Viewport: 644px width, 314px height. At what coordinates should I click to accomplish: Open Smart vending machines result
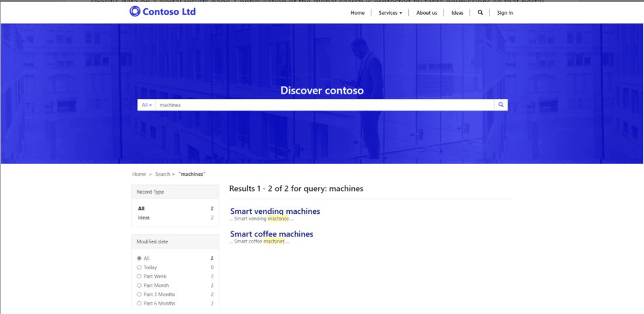[x=275, y=211]
